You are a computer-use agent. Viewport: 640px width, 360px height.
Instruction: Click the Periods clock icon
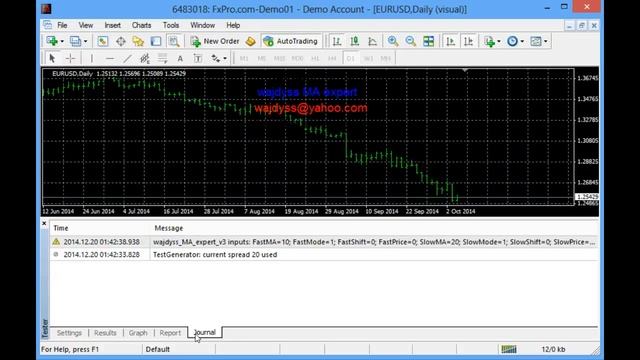(x=512, y=41)
